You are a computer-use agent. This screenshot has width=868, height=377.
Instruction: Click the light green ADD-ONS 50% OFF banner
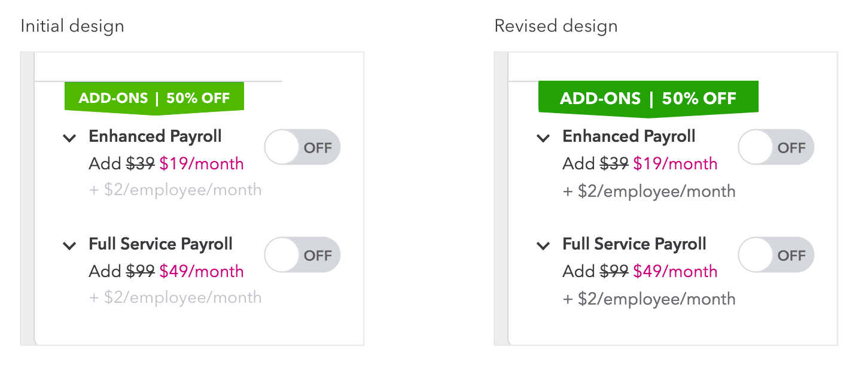pyautogui.click(x=154, y=98)
